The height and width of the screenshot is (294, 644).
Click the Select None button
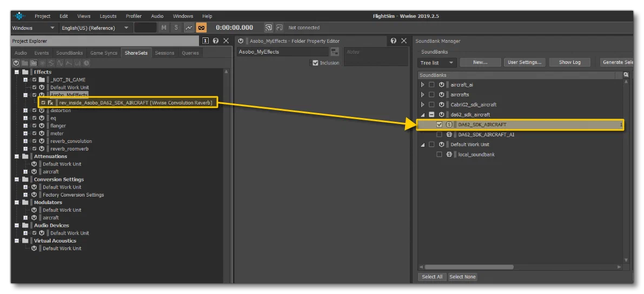pos(462,277)
